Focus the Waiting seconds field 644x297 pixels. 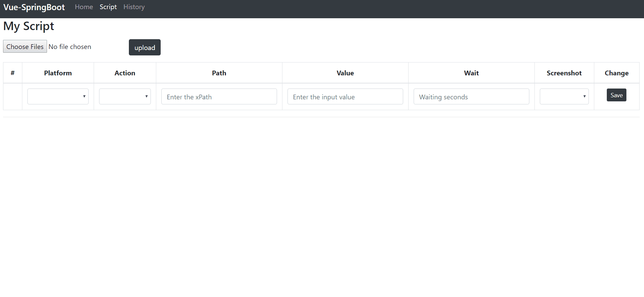click(x=471, y=97)
